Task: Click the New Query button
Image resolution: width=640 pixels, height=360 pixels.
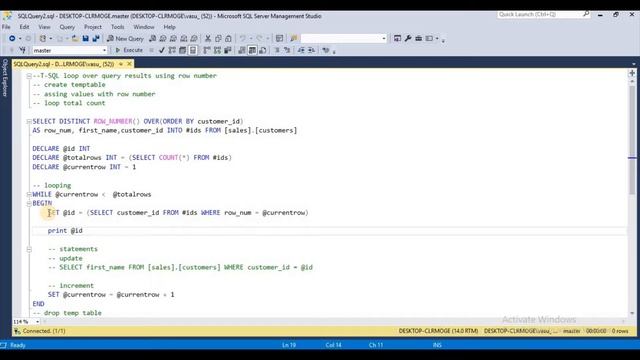Action: click(125, 38)
